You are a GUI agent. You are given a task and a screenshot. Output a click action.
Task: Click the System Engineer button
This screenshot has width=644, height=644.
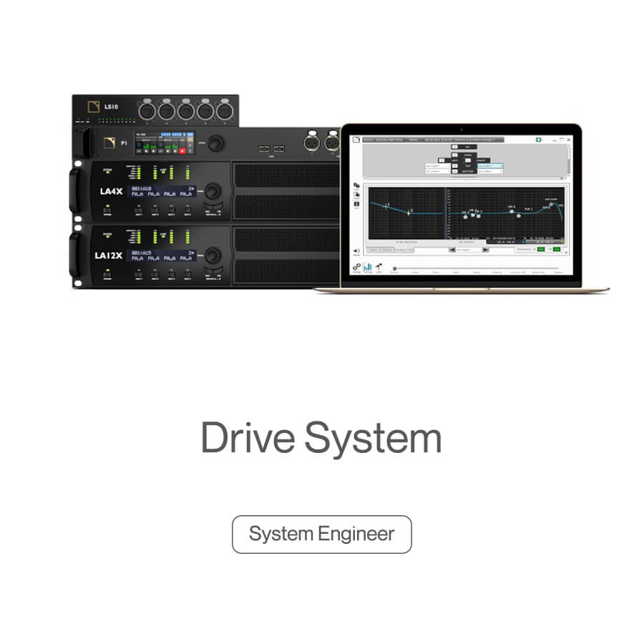(x=321, y=535)
